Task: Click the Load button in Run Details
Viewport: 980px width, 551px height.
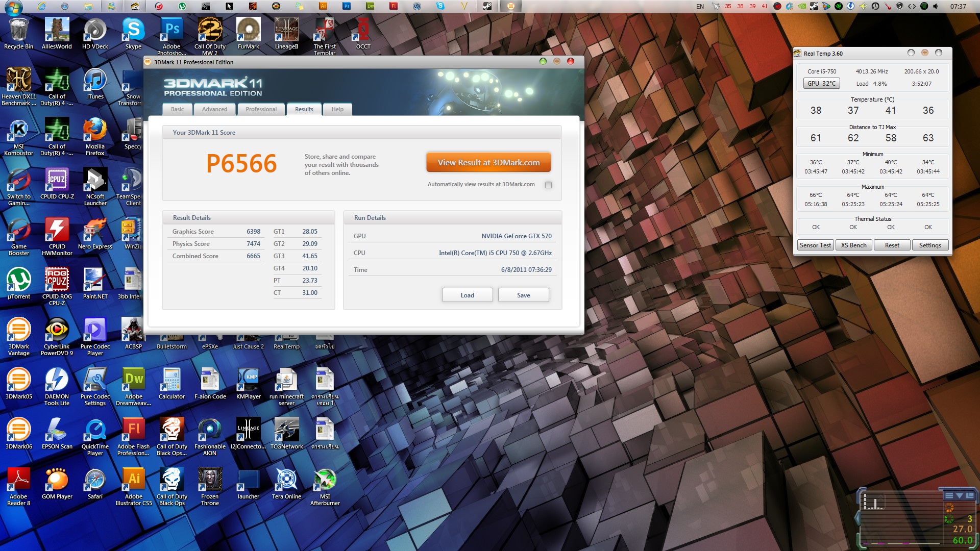Action: click(x=467, y=295)
